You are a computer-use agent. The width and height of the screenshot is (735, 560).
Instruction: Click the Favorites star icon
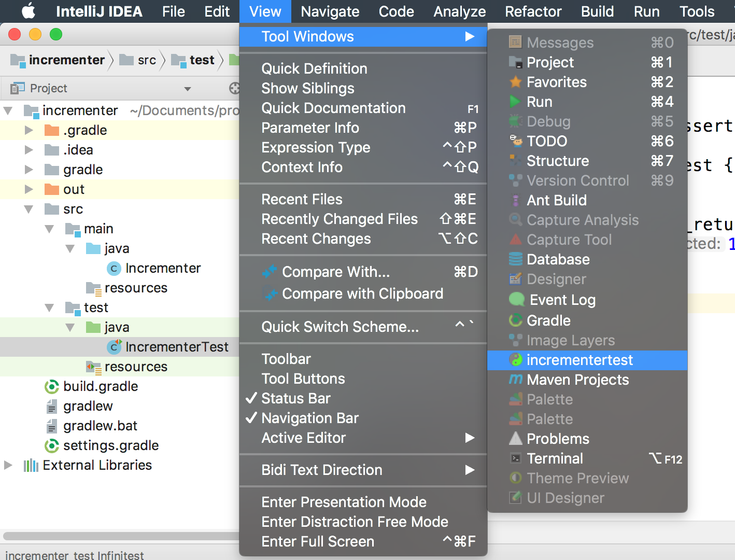(515, 82)
